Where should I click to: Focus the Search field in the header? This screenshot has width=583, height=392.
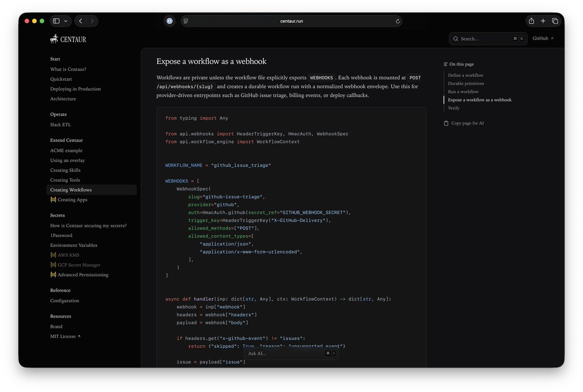[x=488, y=38]
